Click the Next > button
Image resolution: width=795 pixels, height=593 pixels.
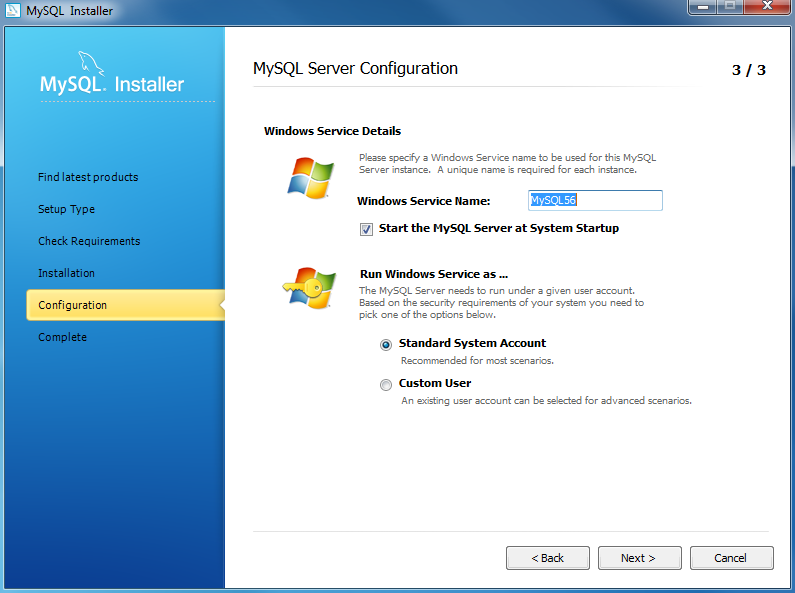click(639, 558)
